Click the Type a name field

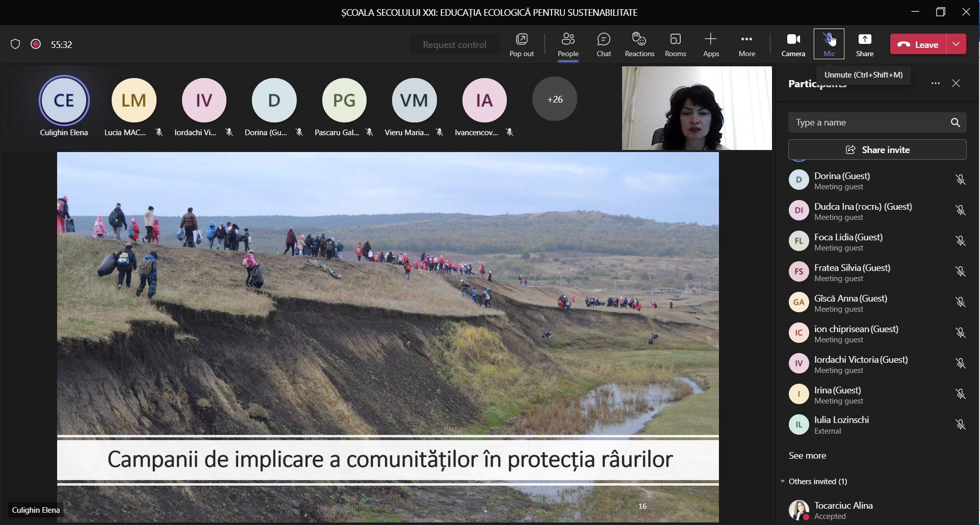[x=867, y=122]
